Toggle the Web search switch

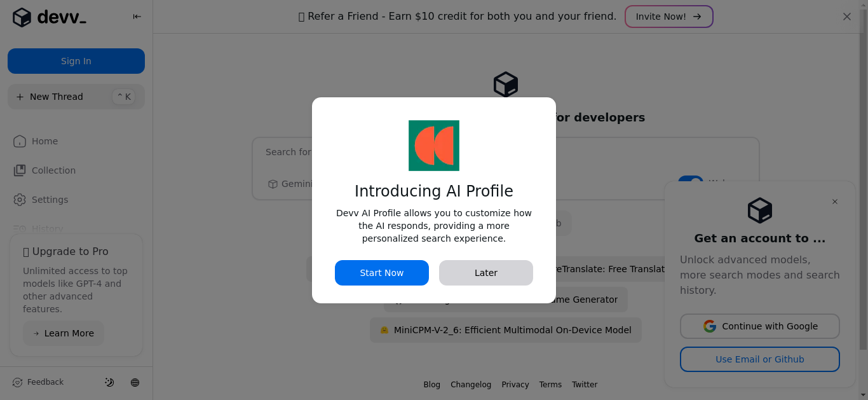pos(691,181)
